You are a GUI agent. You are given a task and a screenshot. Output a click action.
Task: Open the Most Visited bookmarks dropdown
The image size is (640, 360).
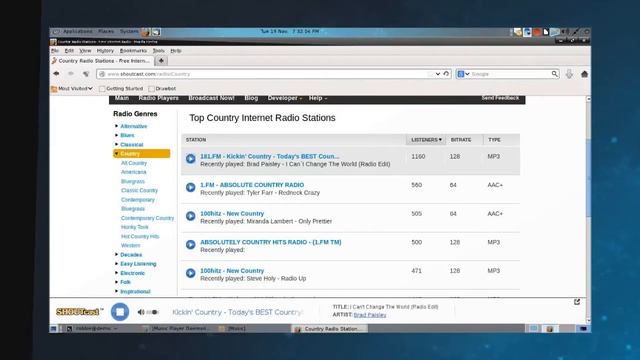pyautogui.click(x=72, y=88)
